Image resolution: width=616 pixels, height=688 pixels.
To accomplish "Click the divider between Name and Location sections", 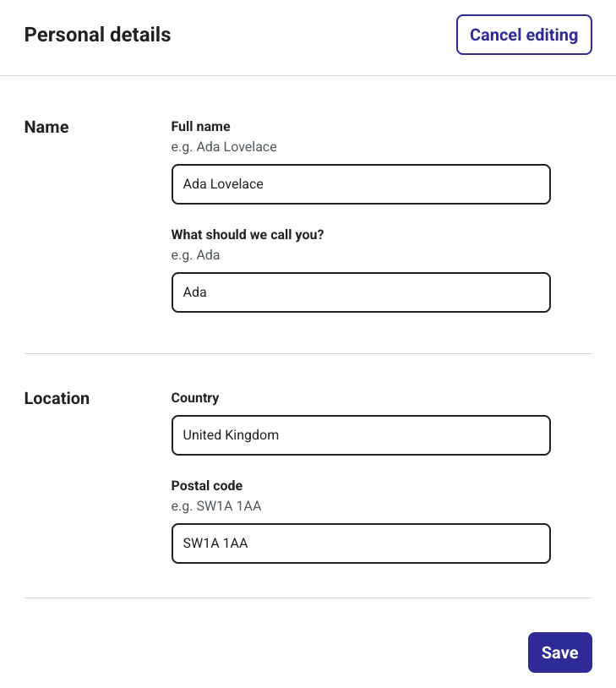I will point(308,353).
